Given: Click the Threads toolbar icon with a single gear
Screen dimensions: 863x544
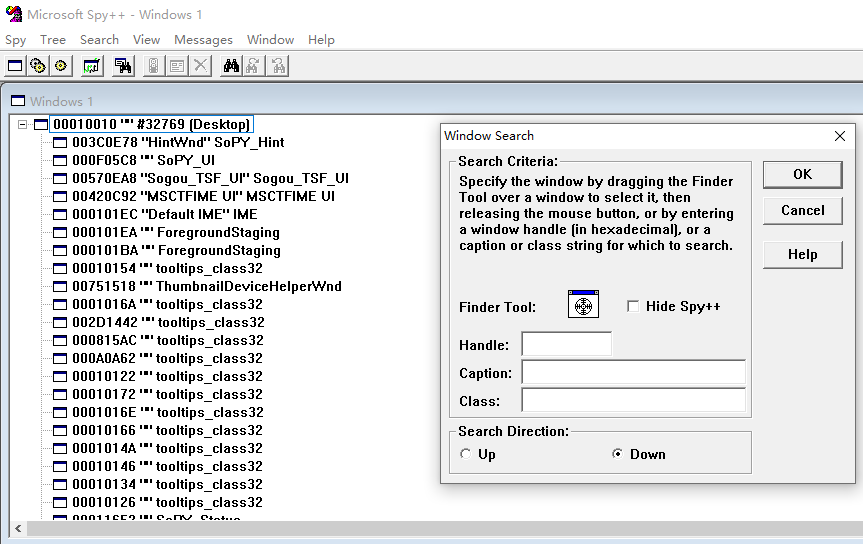Looking at the screenshot, I should 61,66.
